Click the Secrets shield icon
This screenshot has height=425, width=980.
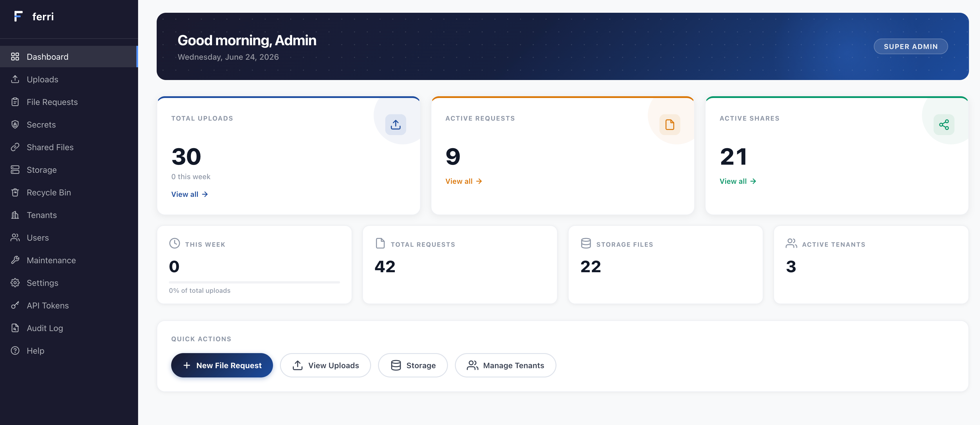coord(15,124)
